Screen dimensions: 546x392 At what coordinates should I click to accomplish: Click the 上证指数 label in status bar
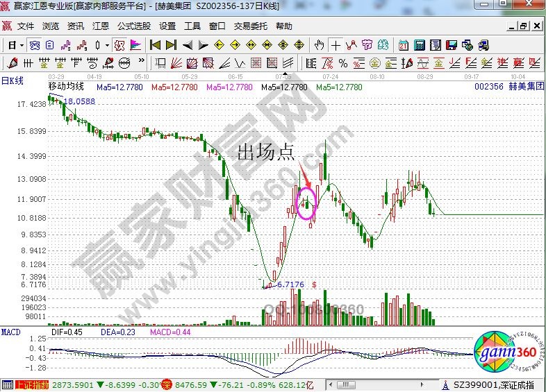[x=34, y=384]
